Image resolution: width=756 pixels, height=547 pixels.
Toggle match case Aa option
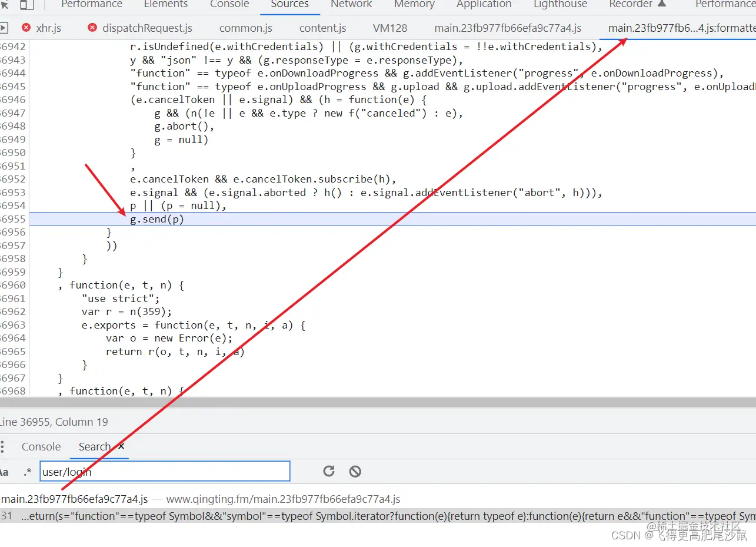pos(4,472)
